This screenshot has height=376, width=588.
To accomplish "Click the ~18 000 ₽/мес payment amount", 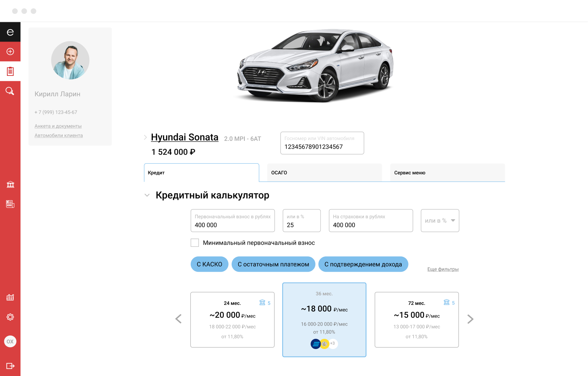I will 324,309.
